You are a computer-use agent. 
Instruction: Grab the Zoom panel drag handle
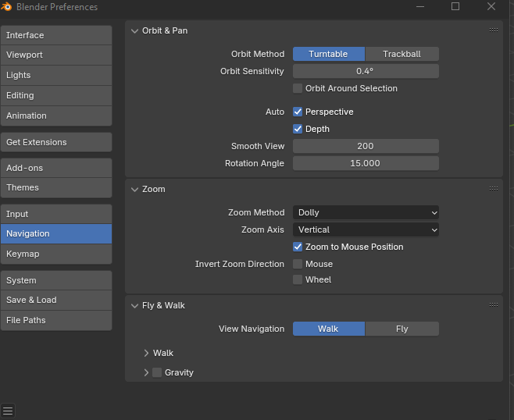494,188
